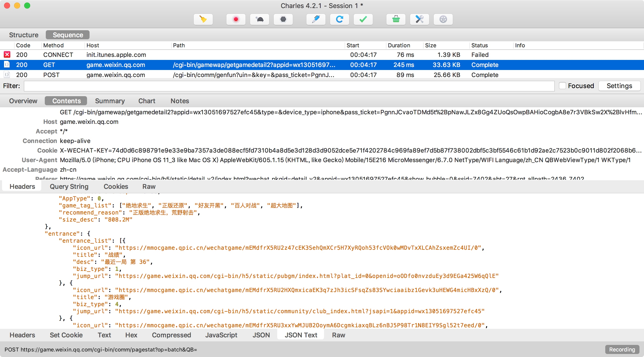The height and width of the screenshot is (357, 644).
Task: Open the Tools wrench icon
Action: 419,19
